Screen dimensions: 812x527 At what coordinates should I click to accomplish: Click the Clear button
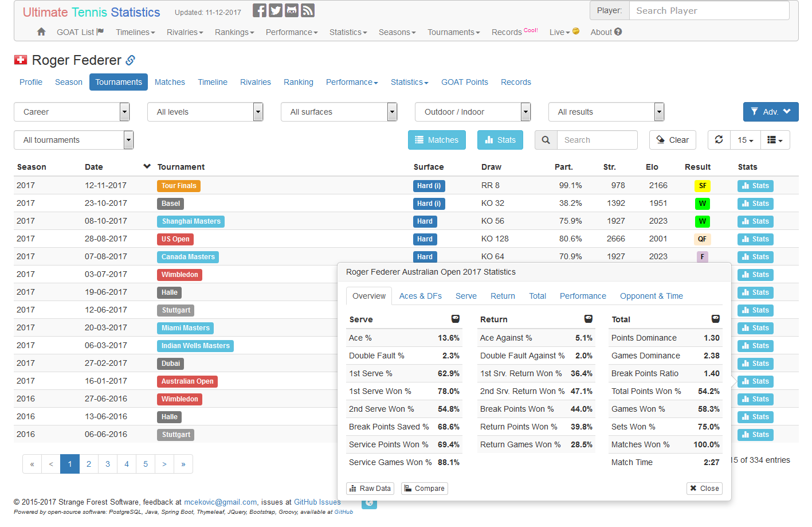[673, 140]
